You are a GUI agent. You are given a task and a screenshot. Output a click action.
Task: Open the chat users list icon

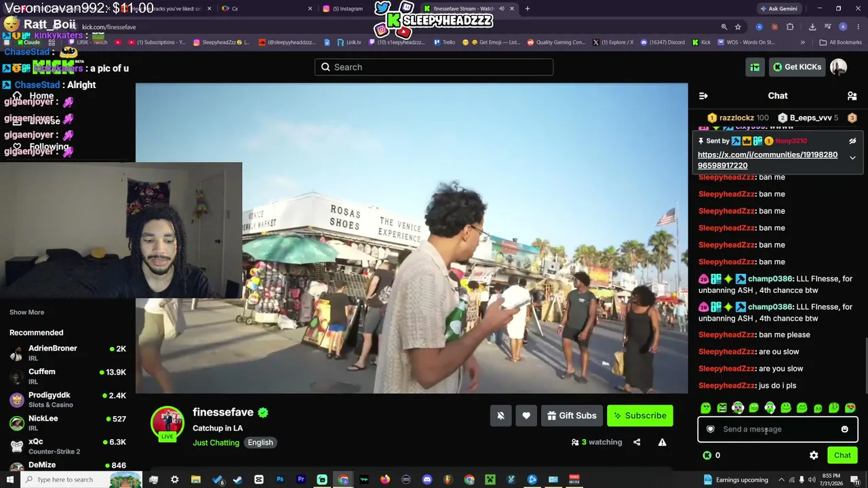(x=852, y=96)
